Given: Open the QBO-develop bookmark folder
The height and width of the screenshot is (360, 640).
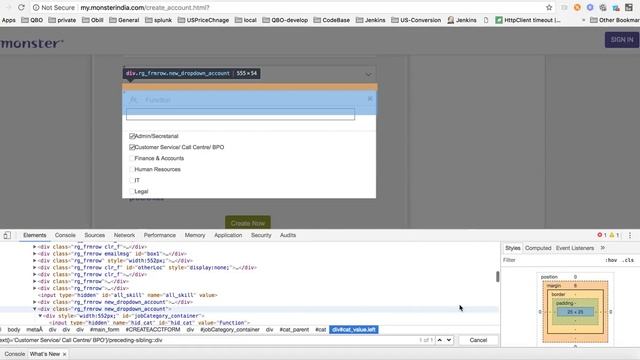Looking at the screenshot, I should click(x=285, y=20).
